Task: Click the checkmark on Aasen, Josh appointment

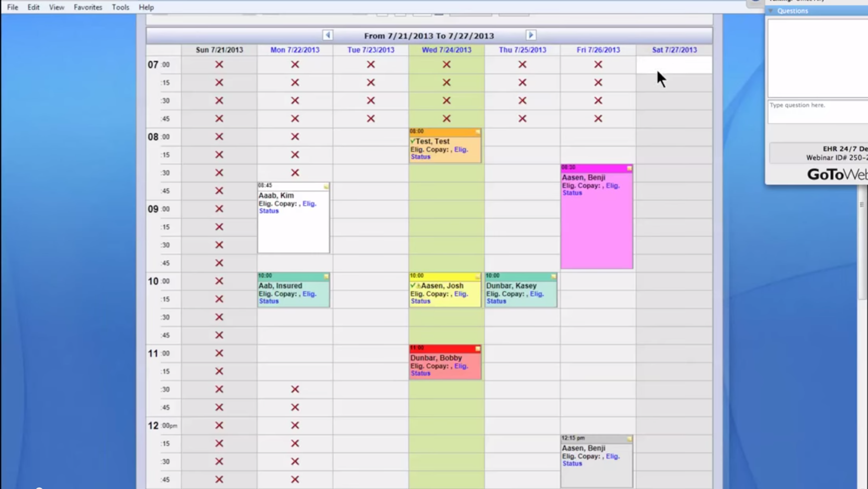Action: pyautogui.click(x=413, y=285)
